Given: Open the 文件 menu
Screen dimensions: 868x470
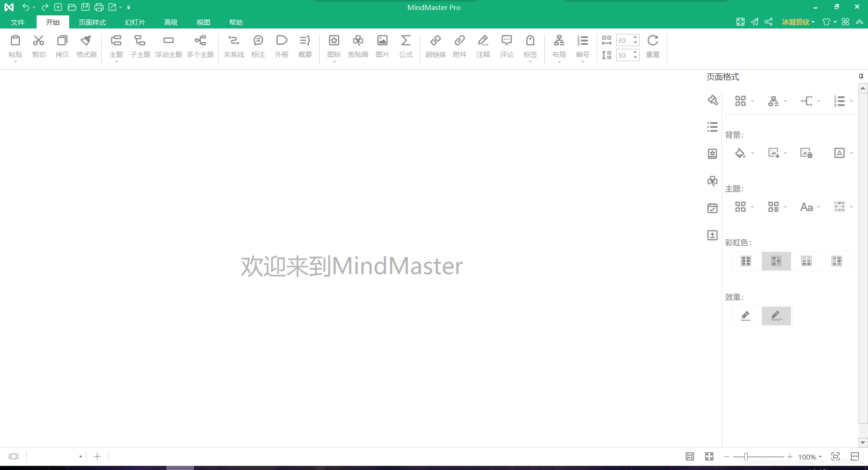Looking at the screenshot, I should click(18, 22).
